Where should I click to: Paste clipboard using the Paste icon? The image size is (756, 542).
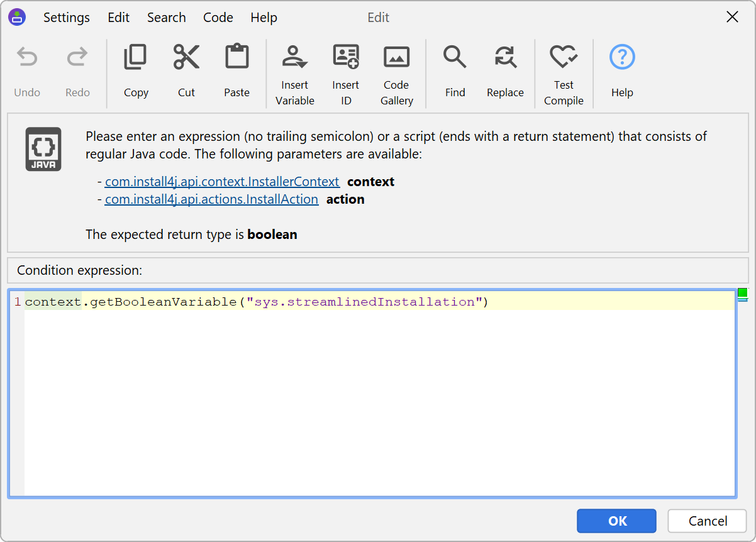[x=236, y=58]
